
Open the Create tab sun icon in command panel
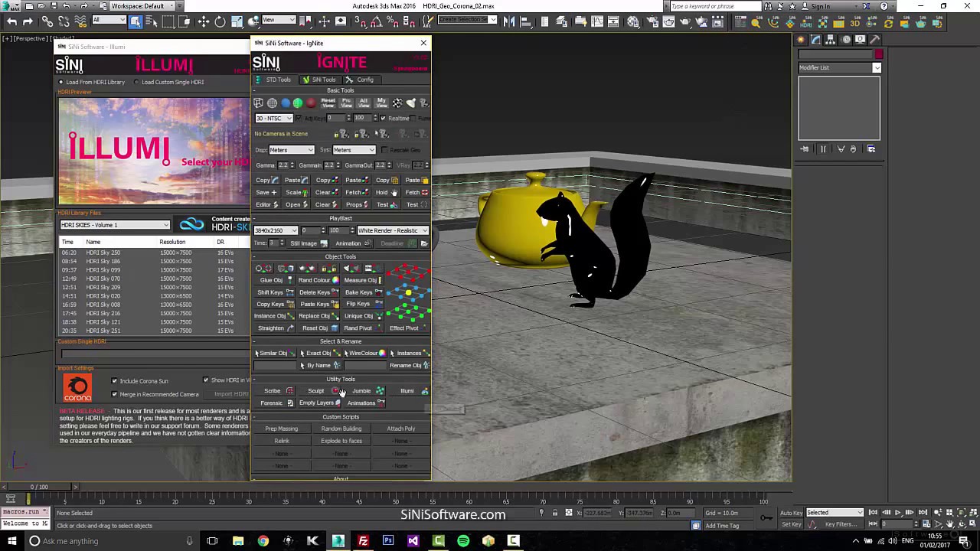pos(801,40)
